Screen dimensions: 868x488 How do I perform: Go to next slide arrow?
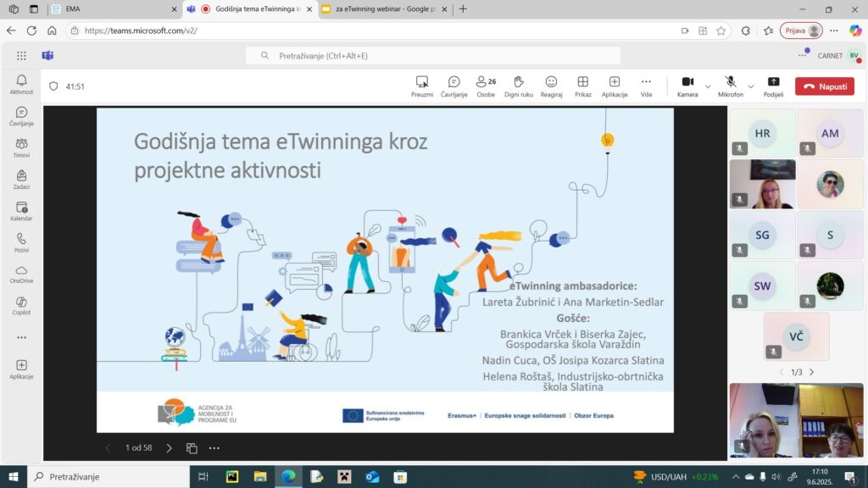pyautogui.click(x=169, y=447)
